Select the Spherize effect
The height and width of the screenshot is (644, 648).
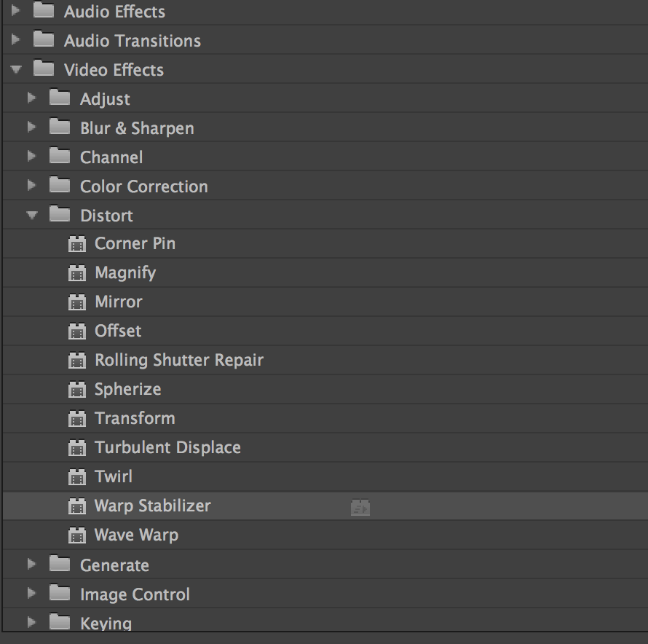[127, 390]
